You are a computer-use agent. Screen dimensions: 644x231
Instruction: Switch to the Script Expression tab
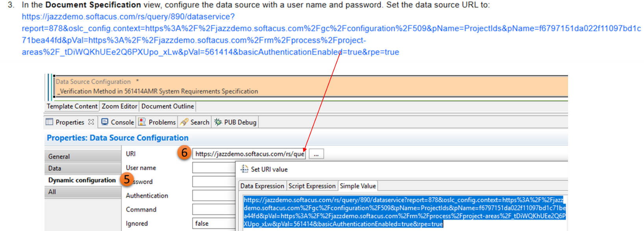tap(312, 186)
